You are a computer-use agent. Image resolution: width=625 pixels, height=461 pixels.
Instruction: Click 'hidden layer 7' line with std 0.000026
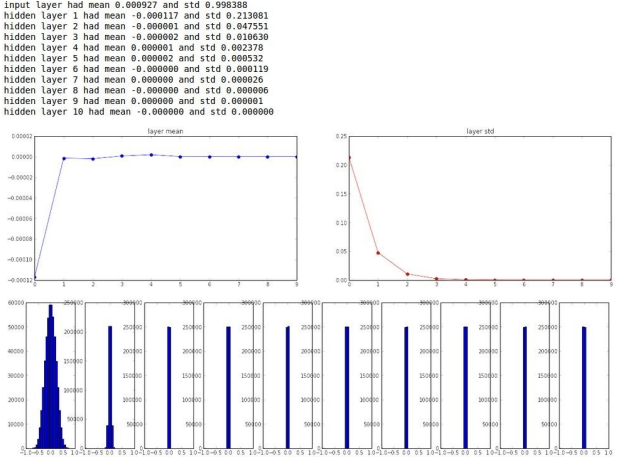pyautogui.click(x=134, y=80)
